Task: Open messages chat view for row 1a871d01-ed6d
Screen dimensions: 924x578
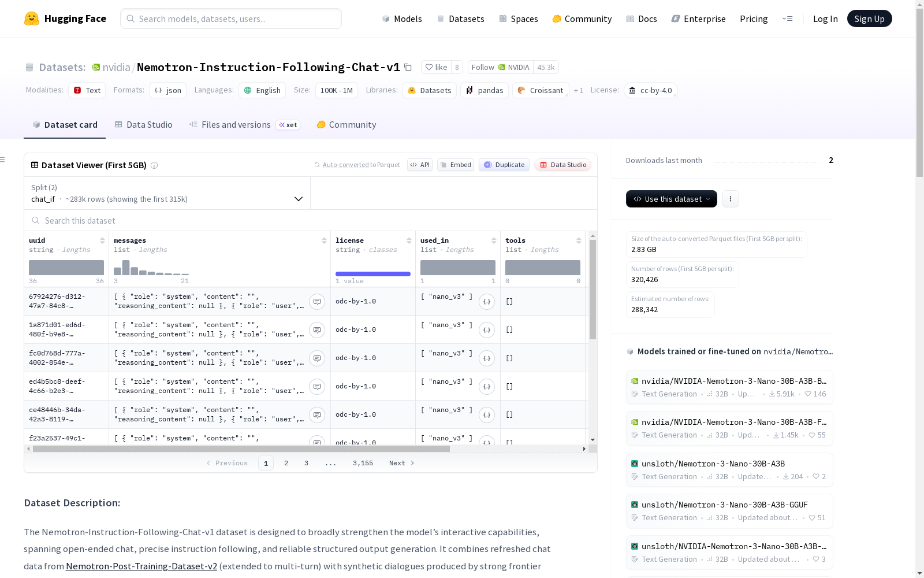Action: point(317,330)
